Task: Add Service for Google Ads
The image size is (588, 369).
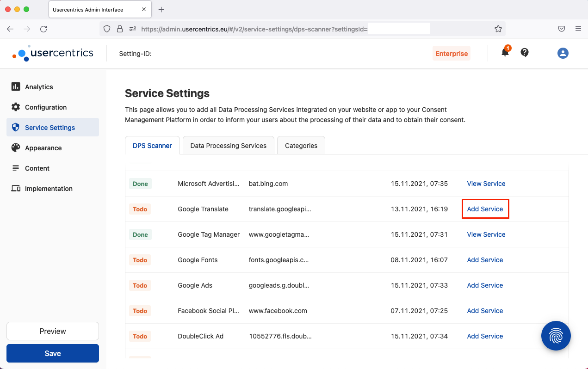Action: point(485,285)
